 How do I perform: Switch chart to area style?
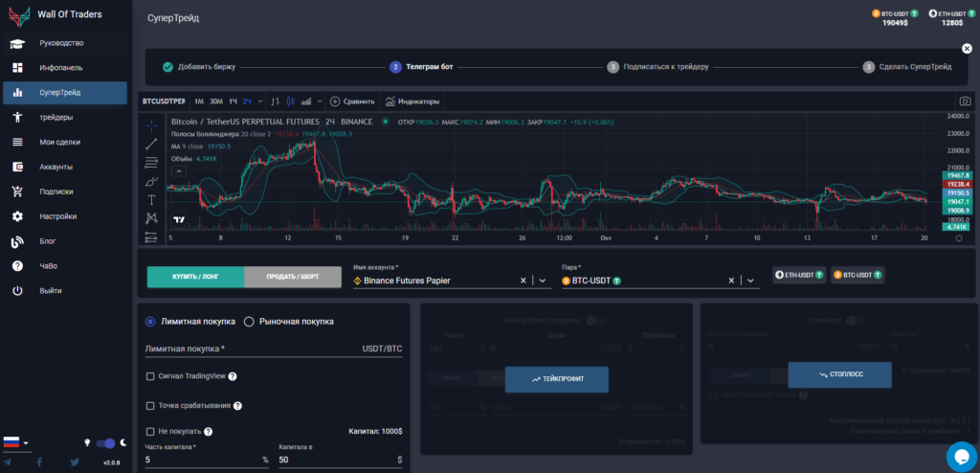306,101
